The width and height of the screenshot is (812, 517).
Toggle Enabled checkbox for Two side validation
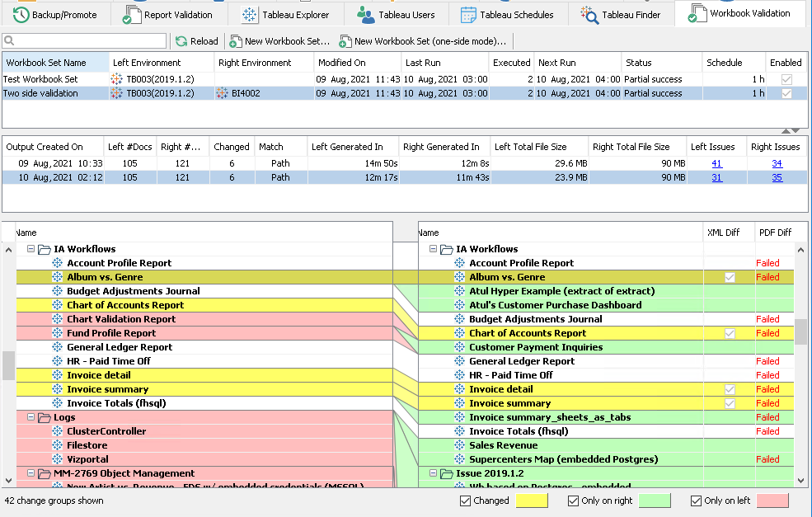coord(786,93)
